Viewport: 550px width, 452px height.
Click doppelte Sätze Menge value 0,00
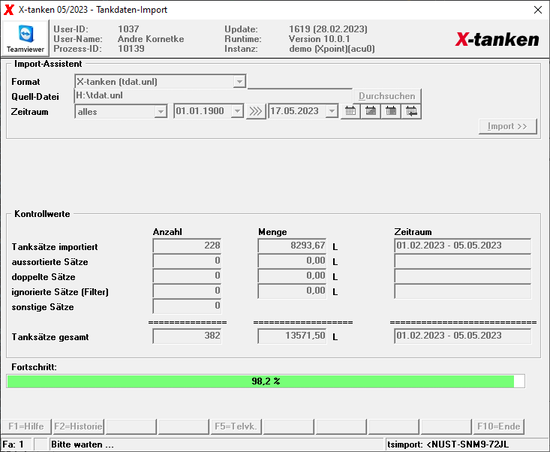click(x=292, y=276)
